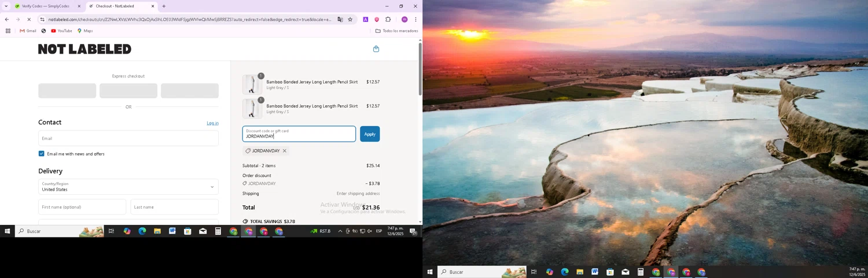Open Mail app in left taskbar
The height and width of the screenshot is (278, 868).
pyautogui.click(x=203, y=231)
